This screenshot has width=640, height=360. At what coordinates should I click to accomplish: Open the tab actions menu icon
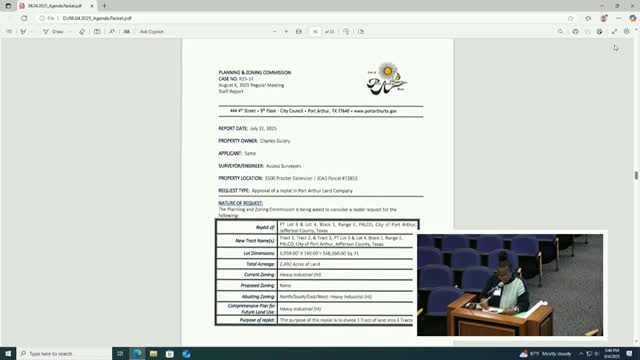[x=8, y=6]
